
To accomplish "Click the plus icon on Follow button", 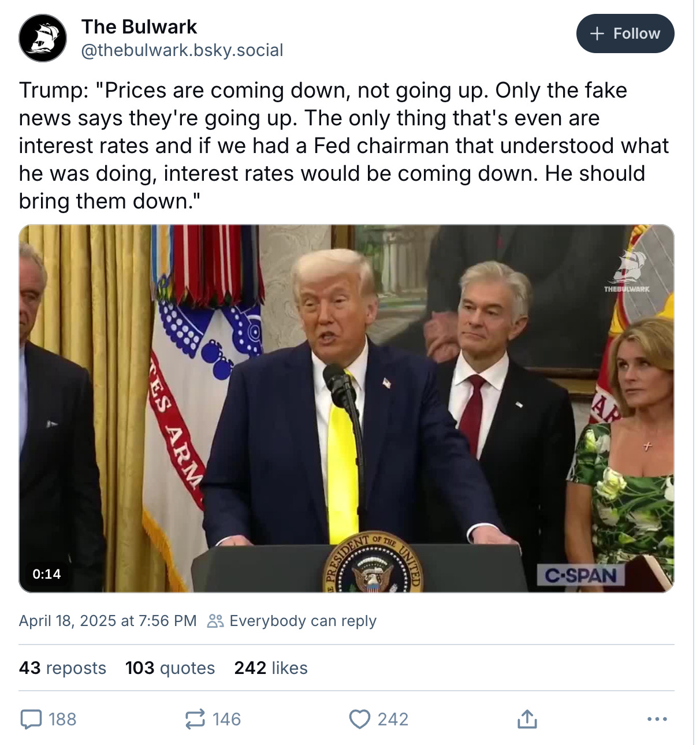I will click(597, 33).
